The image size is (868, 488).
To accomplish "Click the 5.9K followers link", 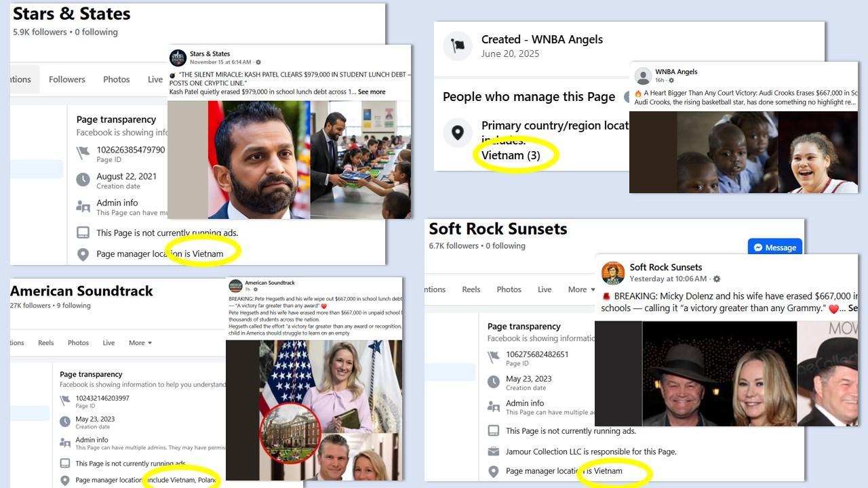I will 39,32.
